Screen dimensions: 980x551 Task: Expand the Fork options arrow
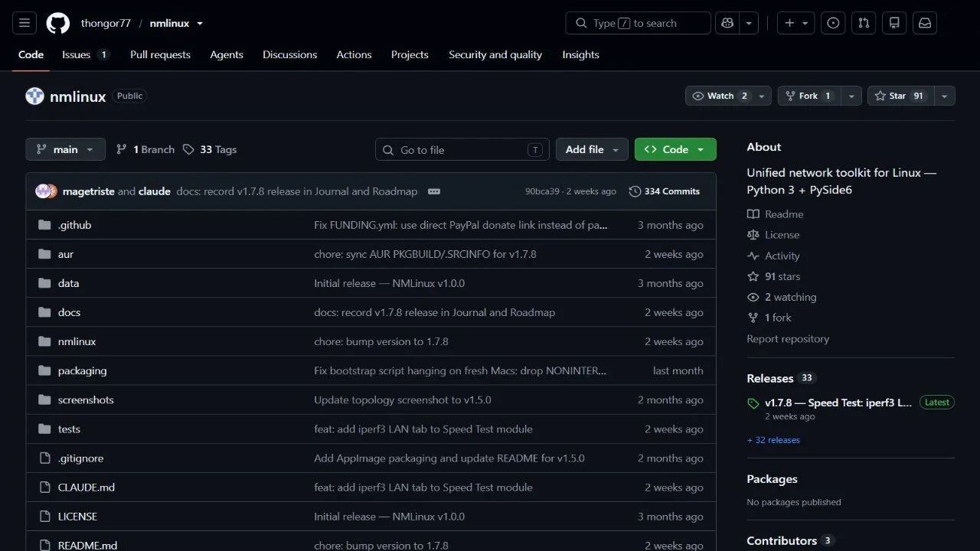click(x=851, y=96)
